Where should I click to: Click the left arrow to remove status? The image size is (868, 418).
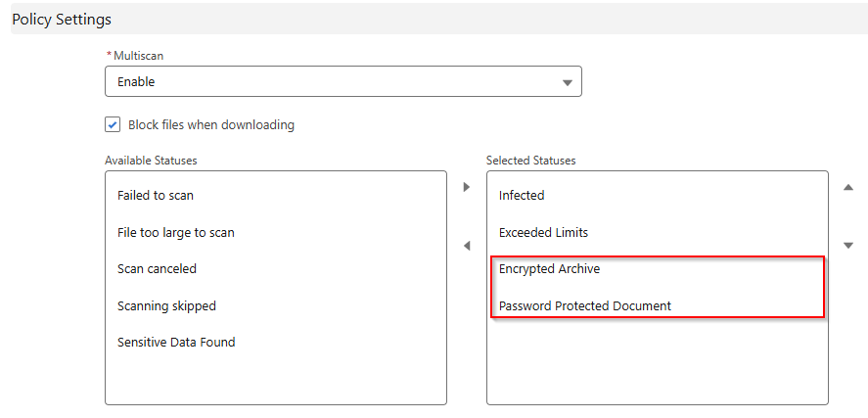point(467,245)
